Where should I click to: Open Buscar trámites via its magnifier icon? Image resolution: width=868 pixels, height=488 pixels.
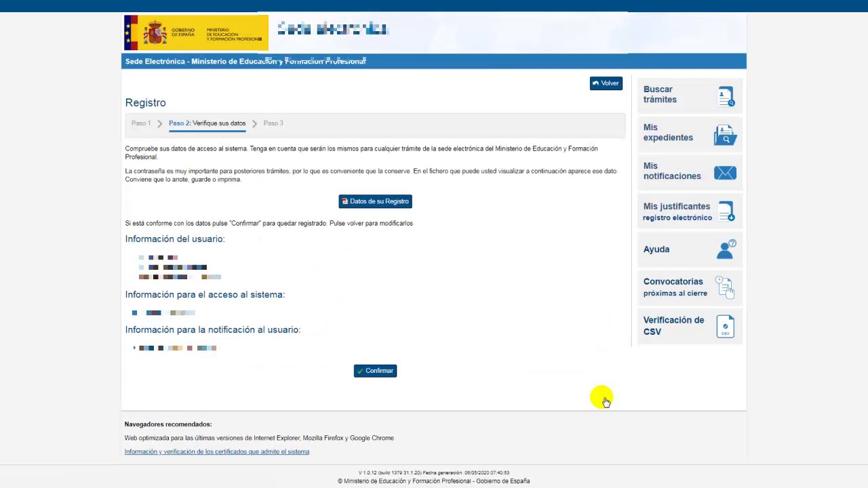pos(726,96)
